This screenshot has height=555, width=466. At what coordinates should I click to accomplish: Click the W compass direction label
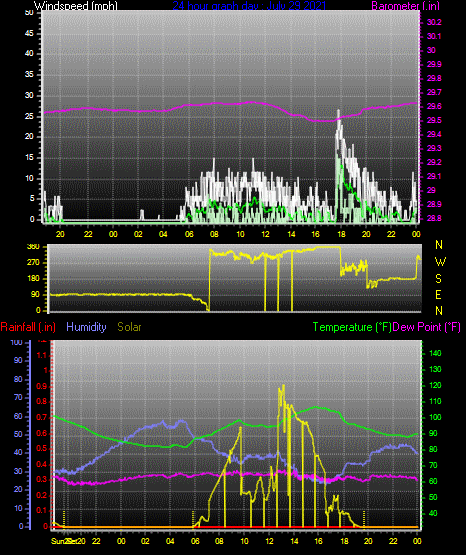[x=440, y=262]
